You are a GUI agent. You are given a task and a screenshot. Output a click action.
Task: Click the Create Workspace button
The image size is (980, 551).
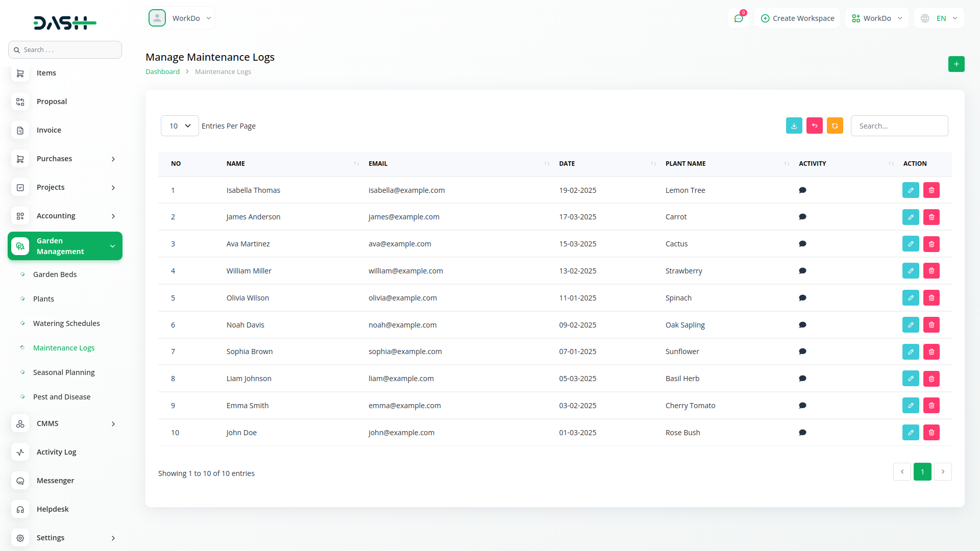point(797,18)
